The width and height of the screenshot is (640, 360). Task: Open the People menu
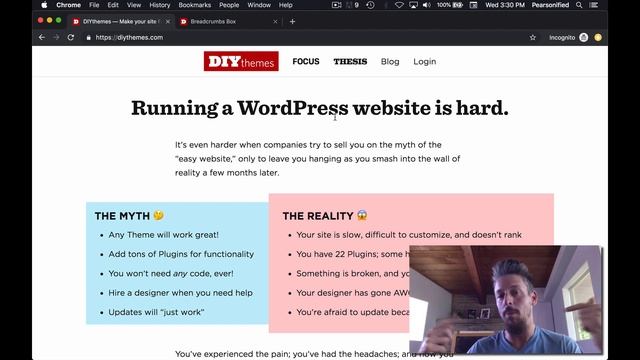[x=229, y=5]
